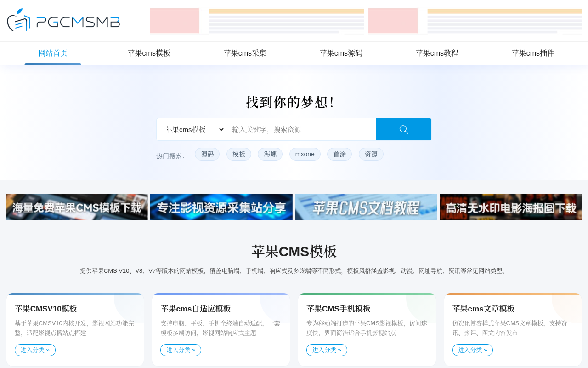Click 进入分类 under 苹果CMSV10模板
The width and height of the screenshot is (588, 368).
coord(35,350)
